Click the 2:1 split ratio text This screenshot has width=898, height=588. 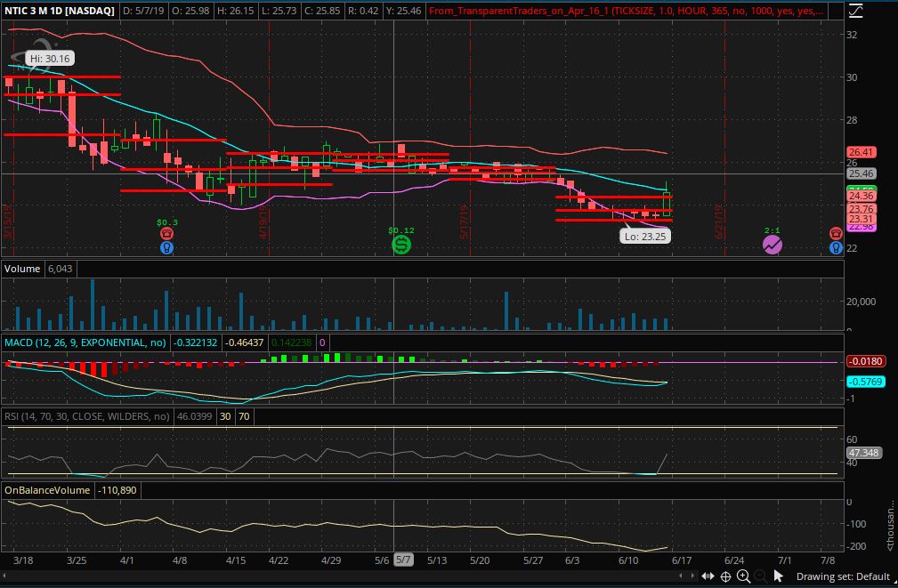pos(772,230)
